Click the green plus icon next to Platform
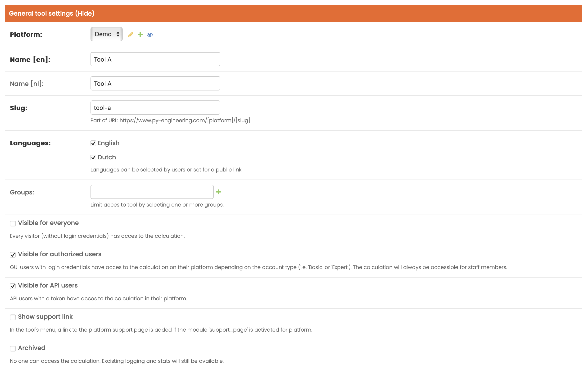The height and width of the screenshot is (378, 588). pyautogui.click(x=140, y=35)
